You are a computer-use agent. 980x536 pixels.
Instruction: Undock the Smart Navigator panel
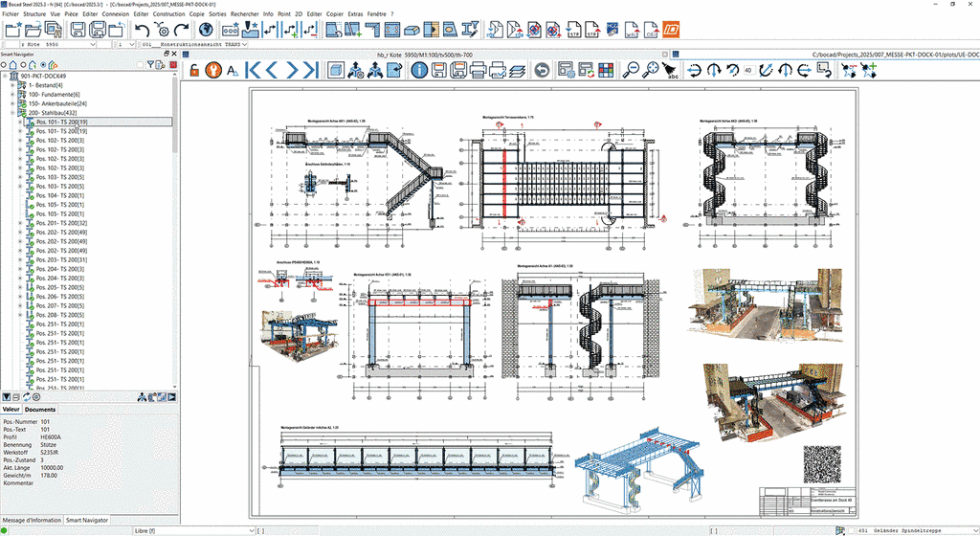(167, 54)
